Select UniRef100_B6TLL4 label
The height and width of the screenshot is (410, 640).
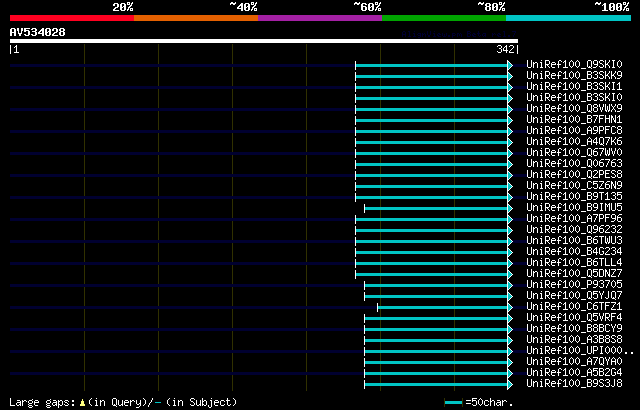574,263
